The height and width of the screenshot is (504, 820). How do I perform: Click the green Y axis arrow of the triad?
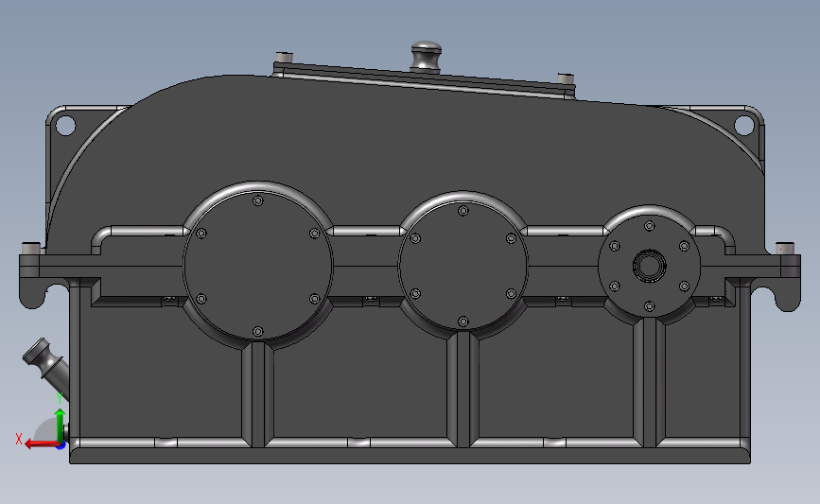click(61, 426)
